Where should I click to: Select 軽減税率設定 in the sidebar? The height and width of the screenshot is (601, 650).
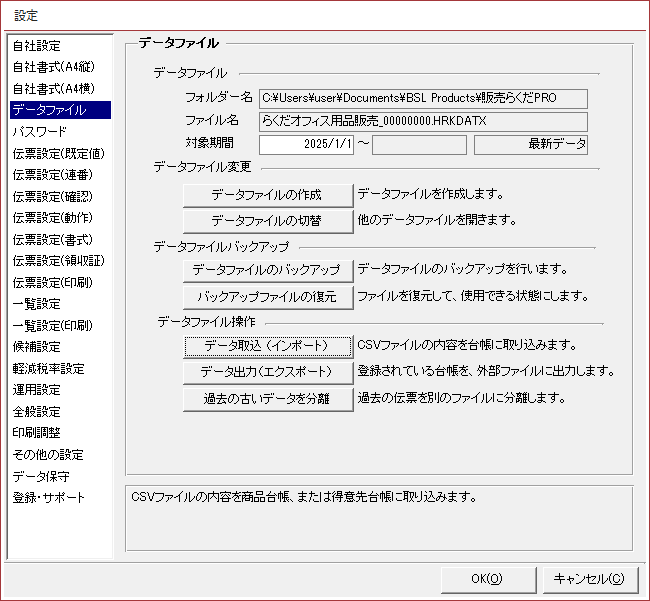pyautogui.click(x=48, y=369)
